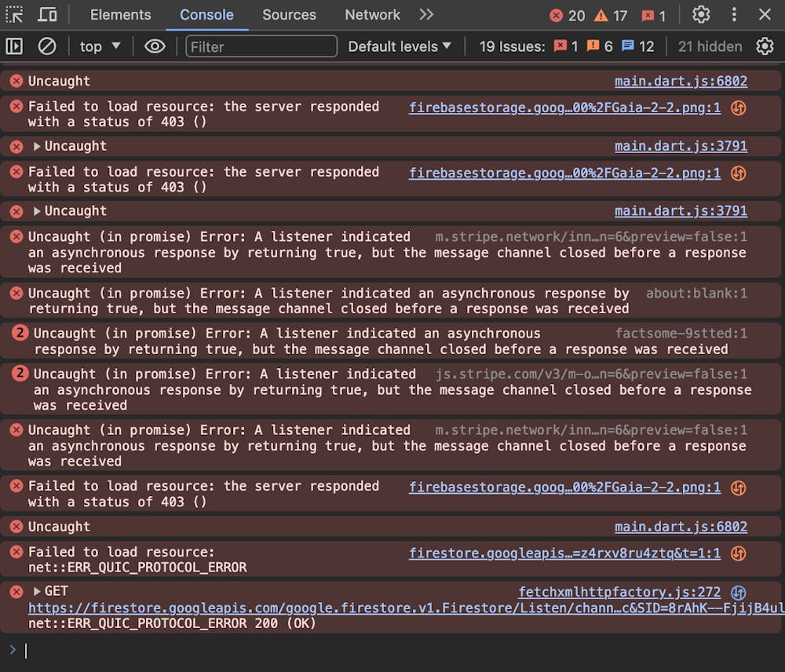Open the top JavaScript context dropdown
This screenshot has width=785, height=672.
click(x=100, y=46)
